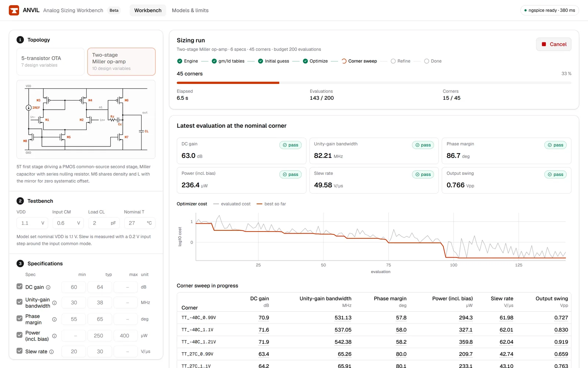Screen dimensions: 588x368
Task: Open the Models & limits tab
Action: (x=190, y=10)
